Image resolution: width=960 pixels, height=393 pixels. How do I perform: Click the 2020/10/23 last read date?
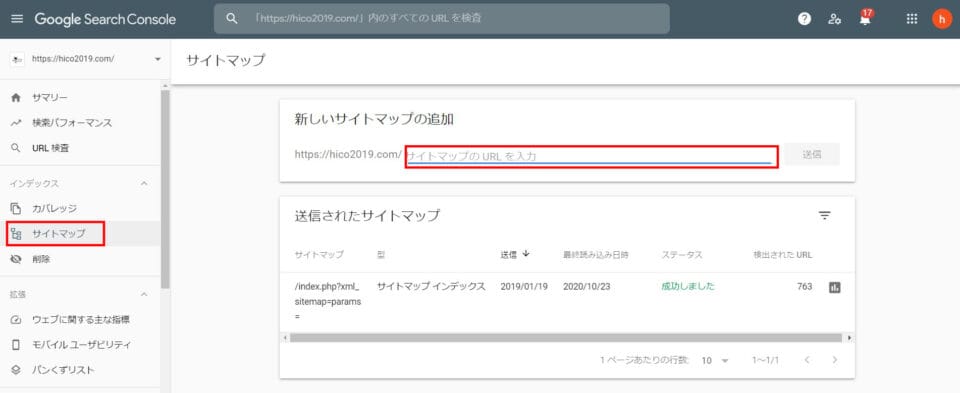pyautogui.click(x=587, y=286)
